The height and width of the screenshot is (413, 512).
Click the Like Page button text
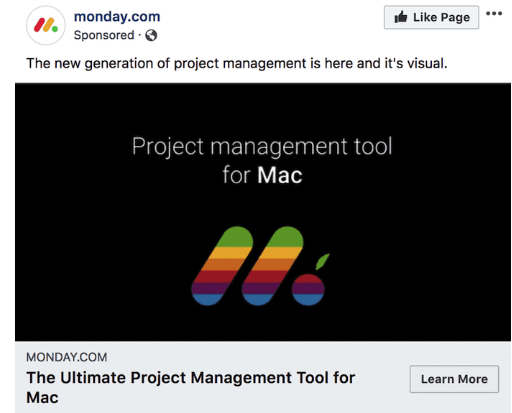tap(441, 17)
